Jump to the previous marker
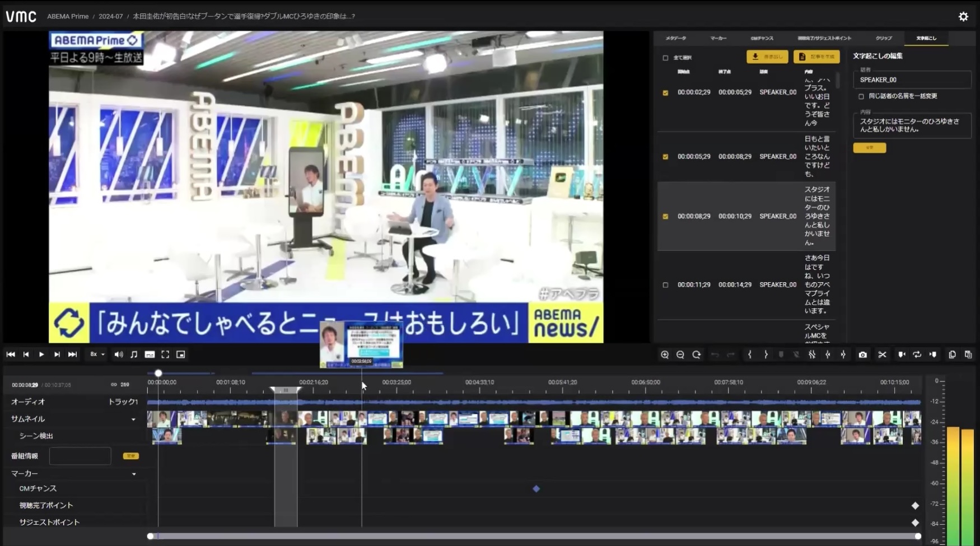 902,354
